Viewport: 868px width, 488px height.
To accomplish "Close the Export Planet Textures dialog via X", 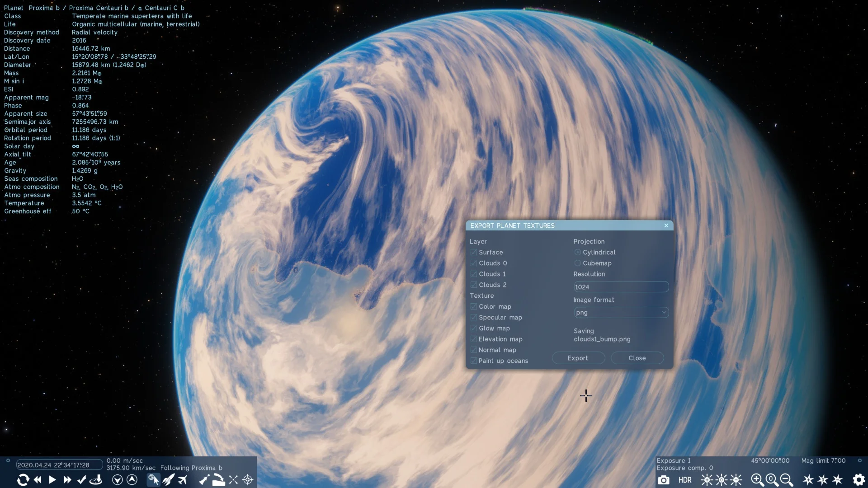I will pyautogui.click(x=666, y=225).
